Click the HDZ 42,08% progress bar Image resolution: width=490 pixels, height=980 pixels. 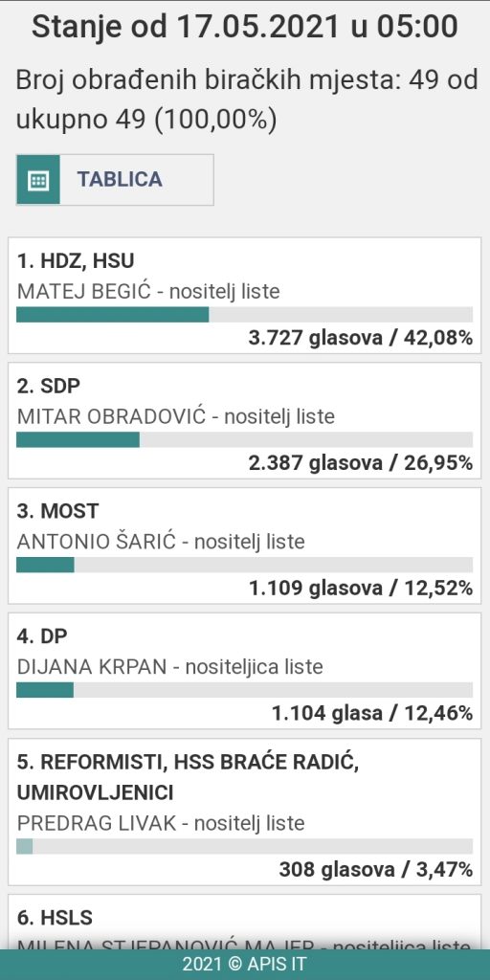click(x=244, y=314)
